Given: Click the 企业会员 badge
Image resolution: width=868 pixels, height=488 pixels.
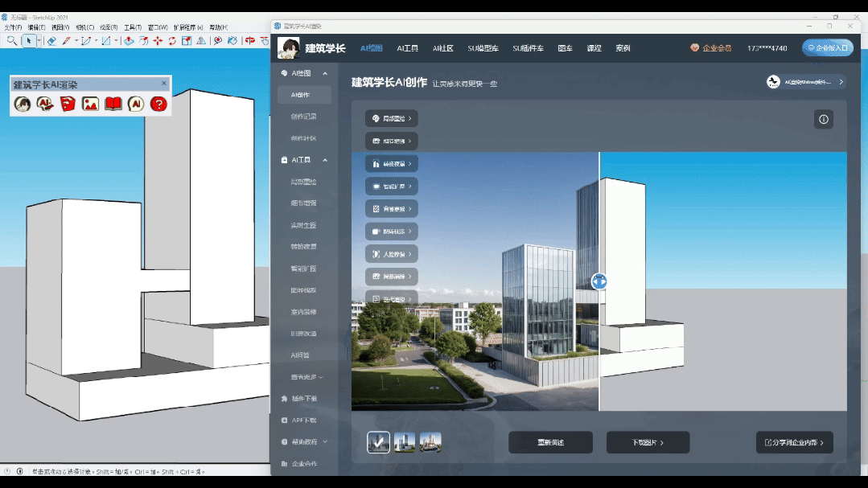Looking at the screenshot, I should [711, 48].
